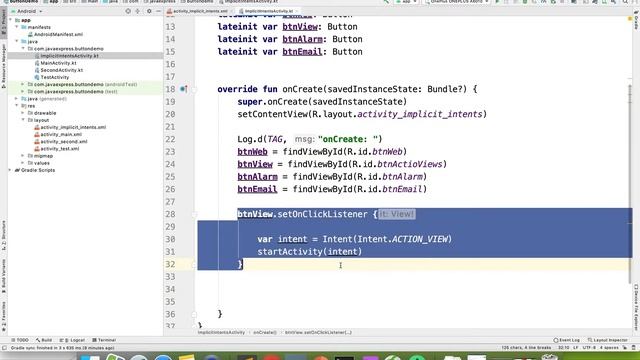Click the 4 spaces indent indicator
The image size is (640, 360).
pyautogui.click(x=609, y=348)
